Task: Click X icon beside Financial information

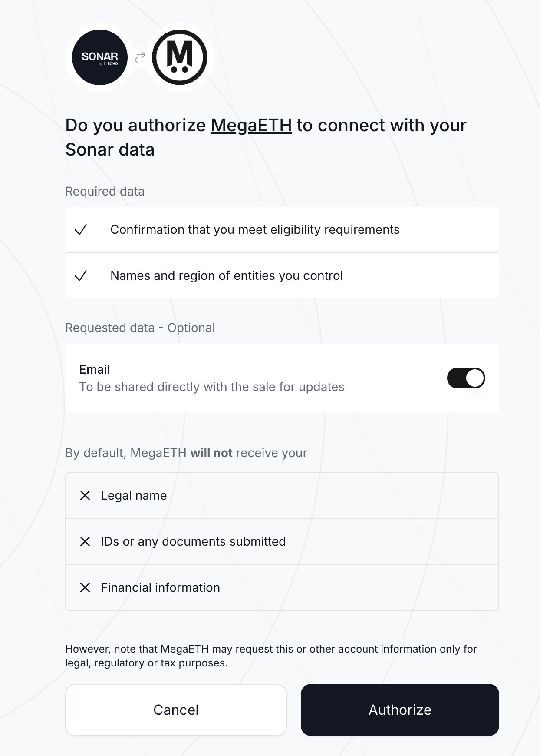Action: coord(85,587)
